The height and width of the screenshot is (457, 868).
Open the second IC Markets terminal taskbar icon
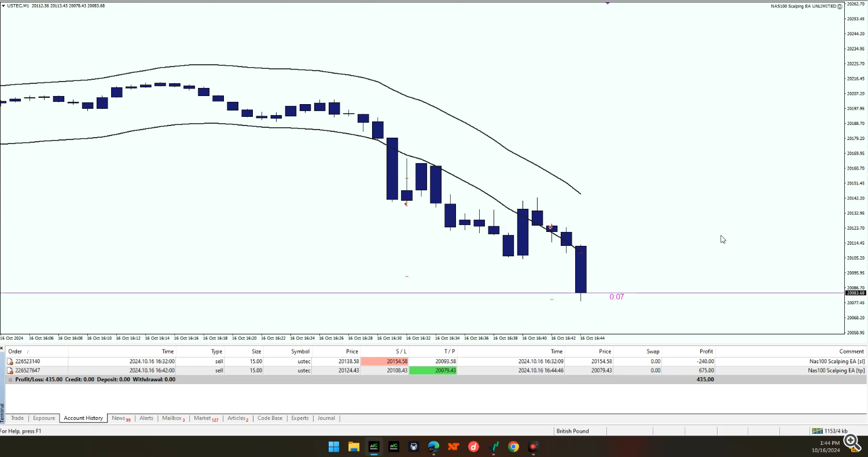click(x=393, y=447)
